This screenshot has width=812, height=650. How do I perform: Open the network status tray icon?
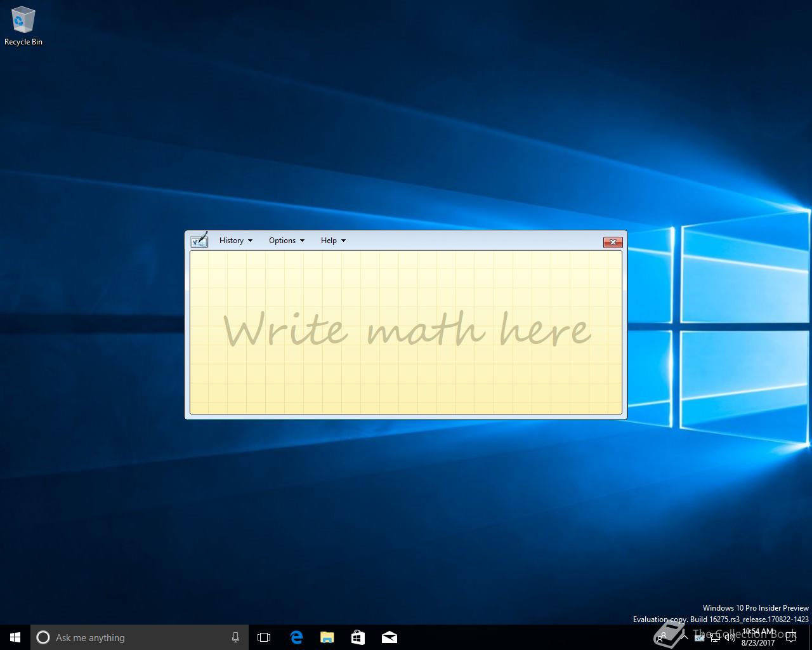tap(715, 637)
